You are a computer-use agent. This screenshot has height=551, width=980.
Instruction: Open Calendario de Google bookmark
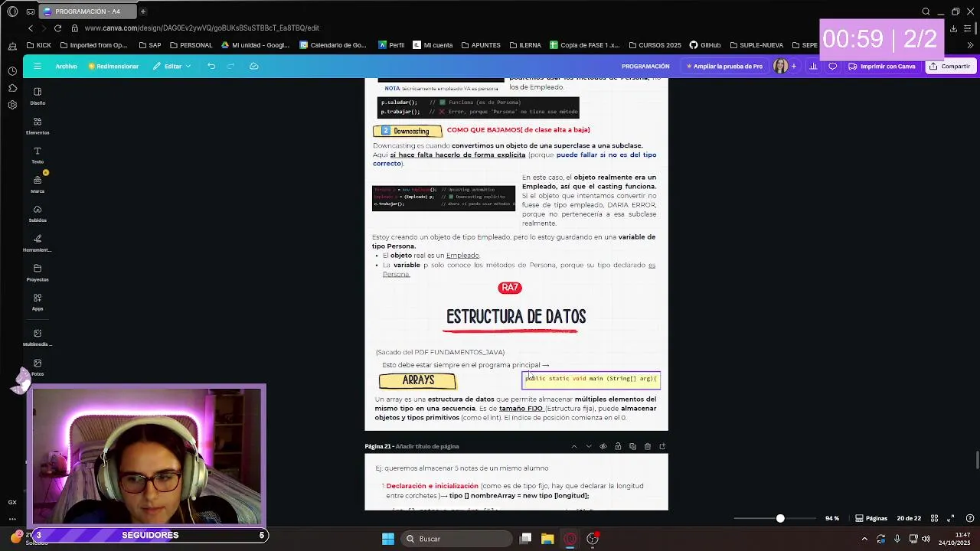333,45
